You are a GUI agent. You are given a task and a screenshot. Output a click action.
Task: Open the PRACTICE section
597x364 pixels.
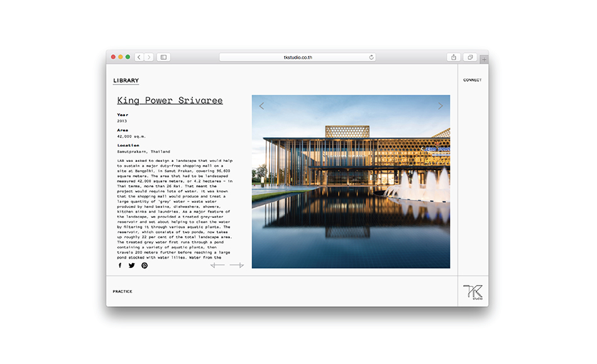click(x=123, y=291)
